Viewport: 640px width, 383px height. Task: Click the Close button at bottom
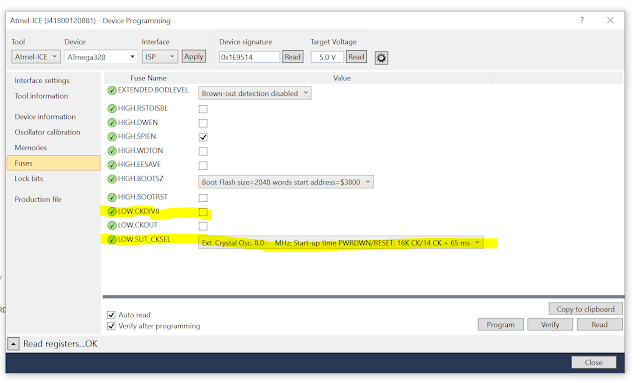(593, 362)
